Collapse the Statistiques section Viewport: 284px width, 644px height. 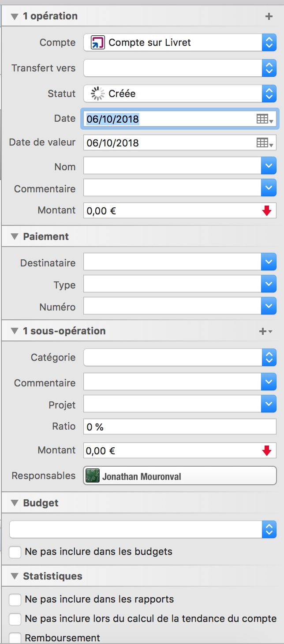15,577
